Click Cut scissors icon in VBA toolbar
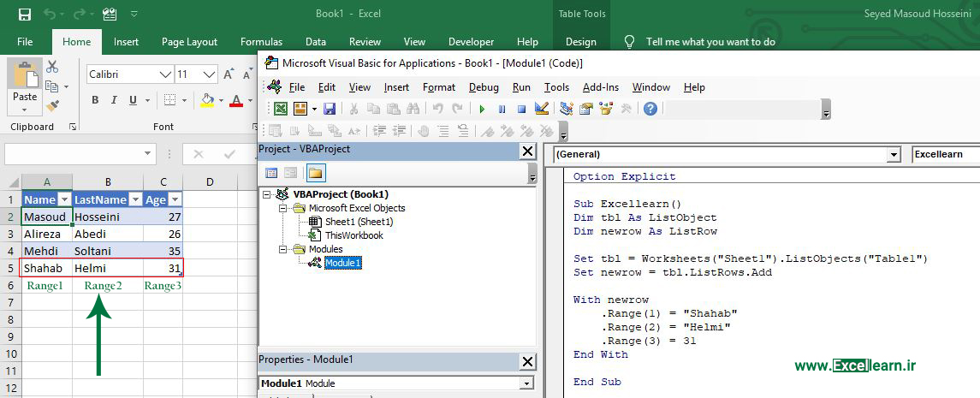The width and height of the screenshot is (980, 398). click(x=353, y=109)
